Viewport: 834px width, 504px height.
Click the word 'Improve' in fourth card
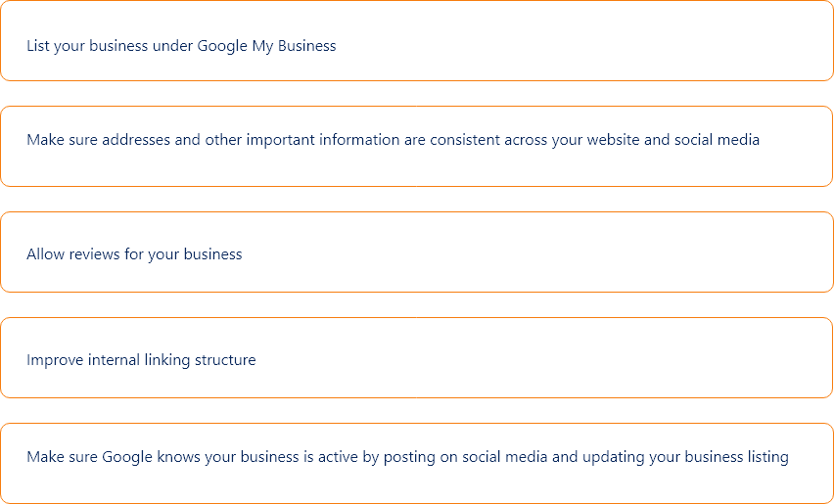click(56, 360)
